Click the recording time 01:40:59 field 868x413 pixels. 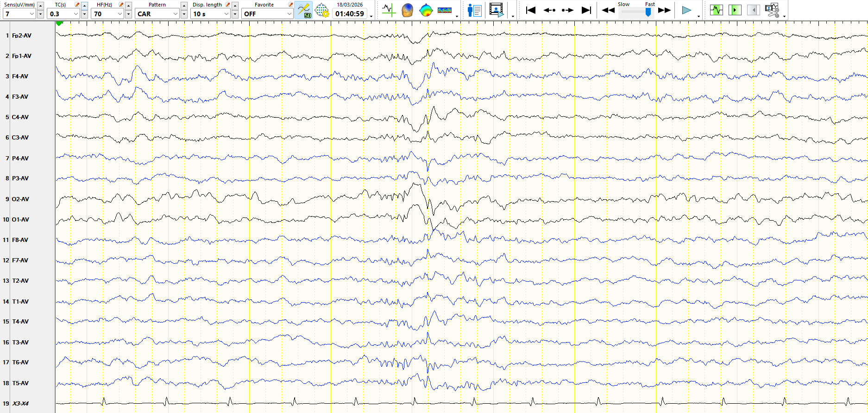click(350, 14)
